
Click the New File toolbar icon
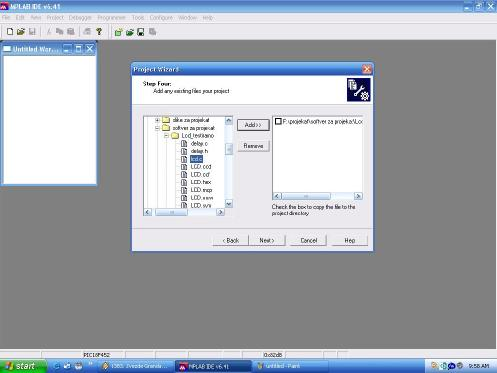(10, 32)
